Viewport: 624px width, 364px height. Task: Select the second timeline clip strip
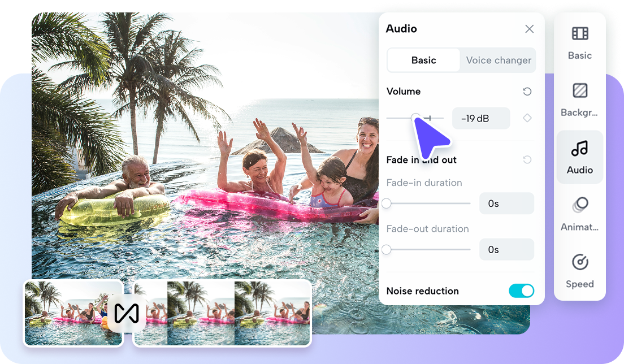(222, 313)
